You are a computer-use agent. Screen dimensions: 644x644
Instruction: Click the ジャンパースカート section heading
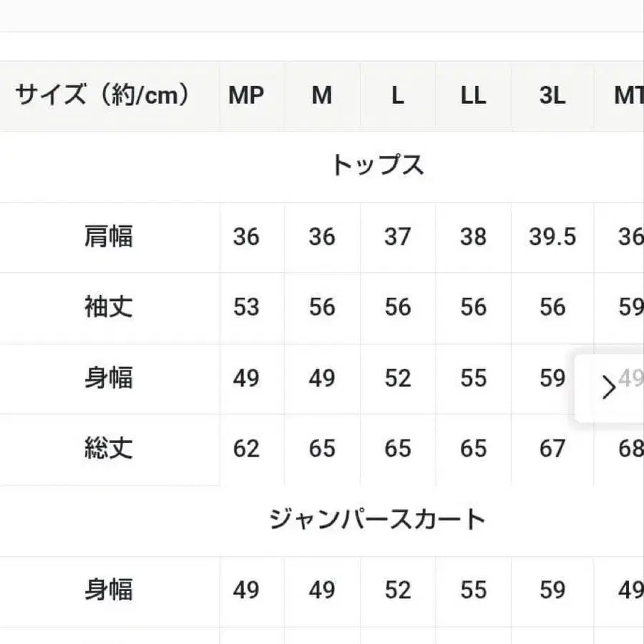click(x=377, y=519)
